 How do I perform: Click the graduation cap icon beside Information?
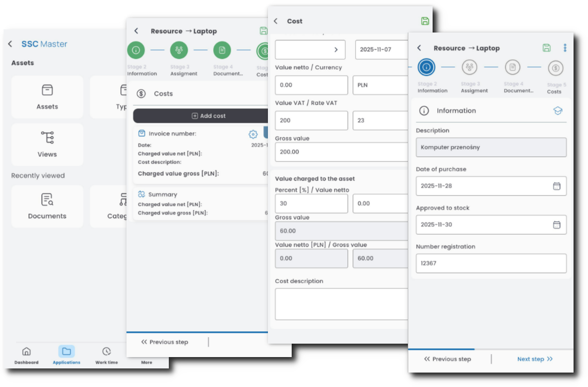coord(558,110)
